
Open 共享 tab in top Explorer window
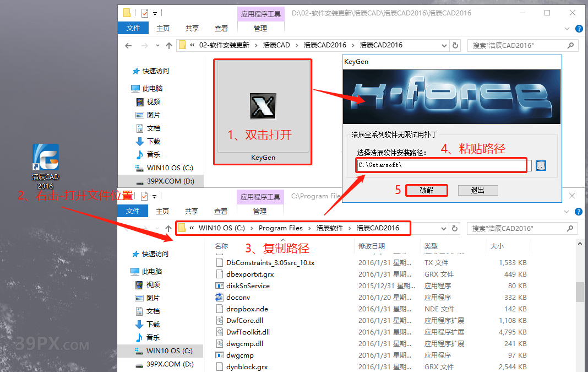[x=192, y=28]
